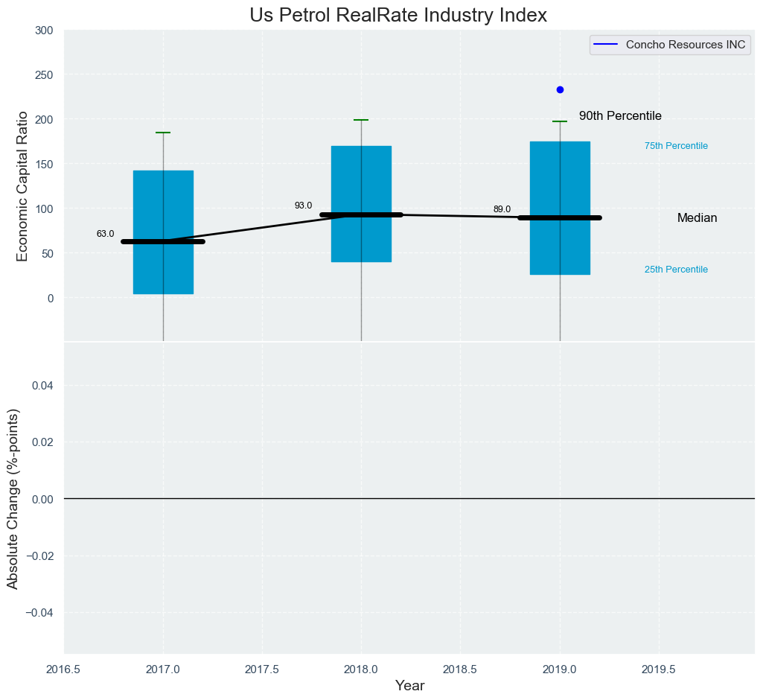Click the blue Concho Resources data point
Screen dimensions: 763x700
click(x=560, y=89)
